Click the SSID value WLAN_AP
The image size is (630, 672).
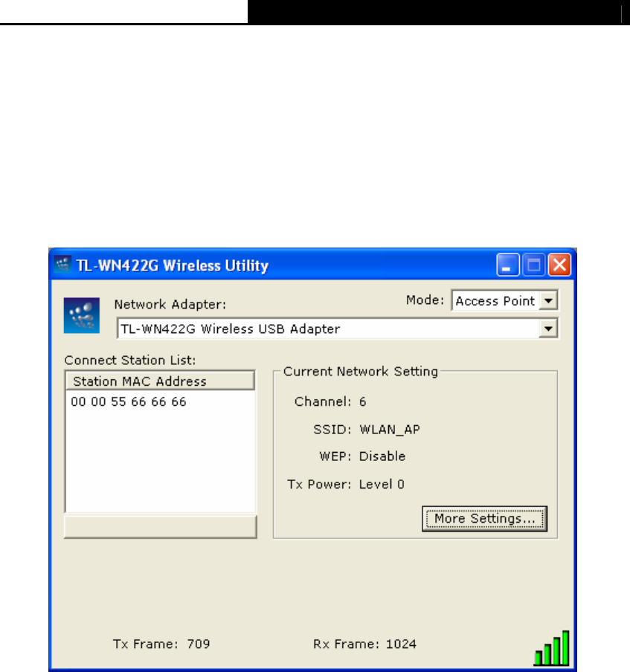[390, 430]
